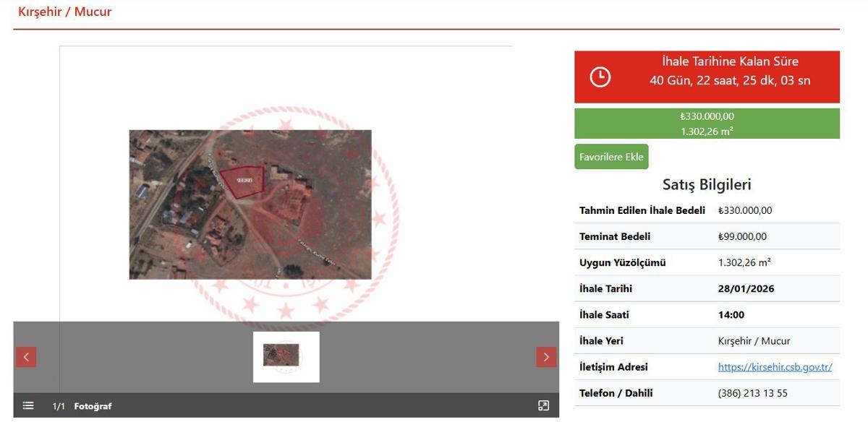Click the 1/1 Fotoğraf counter label
This screenshot has height=422, width=868.
[x=82, y=406]
